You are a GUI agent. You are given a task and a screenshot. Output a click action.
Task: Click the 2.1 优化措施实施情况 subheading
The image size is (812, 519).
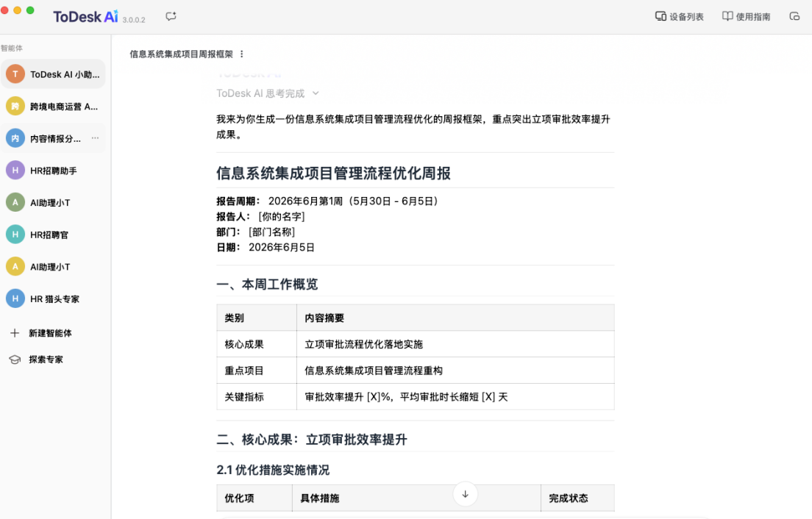tap(273, 470)
